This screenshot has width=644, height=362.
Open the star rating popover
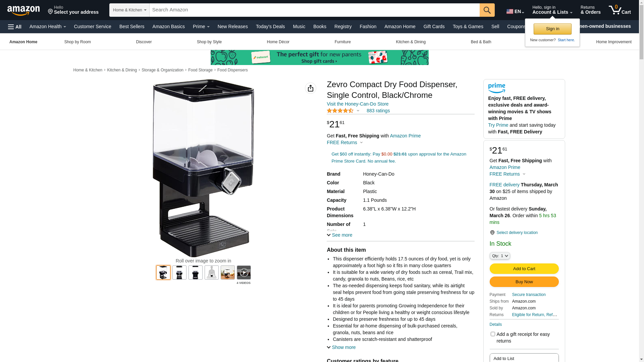343,111
